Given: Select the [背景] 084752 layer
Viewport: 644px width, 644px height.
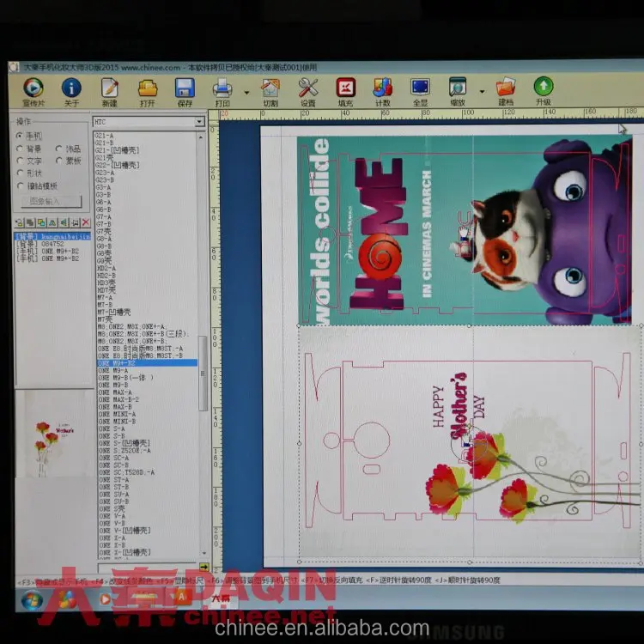Looking at the screenshot, I should click(x=39, y=244).
